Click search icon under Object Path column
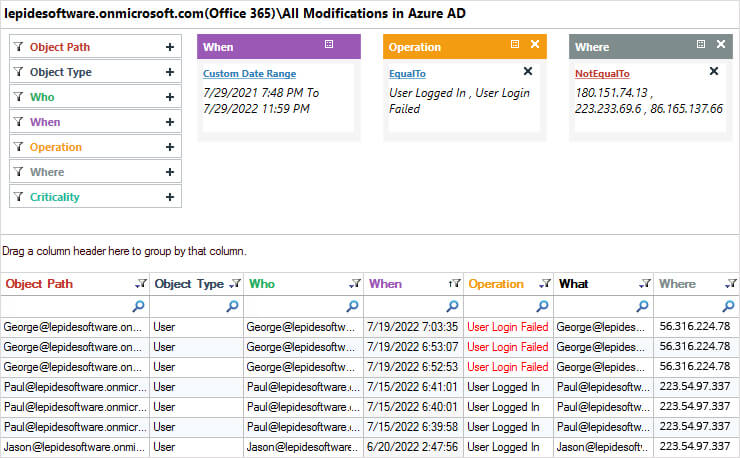Viewport: 740px width, 458px height. click(138, 306)
